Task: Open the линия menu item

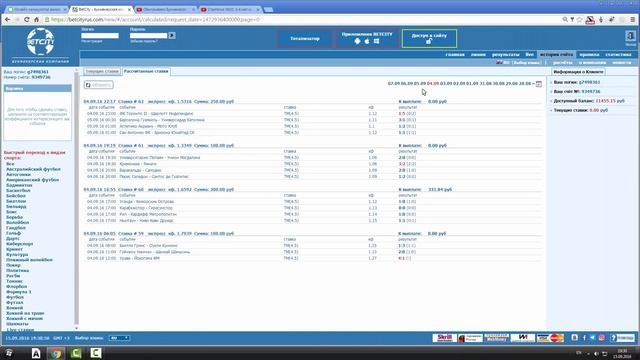Action: click(x=478, y=54)
